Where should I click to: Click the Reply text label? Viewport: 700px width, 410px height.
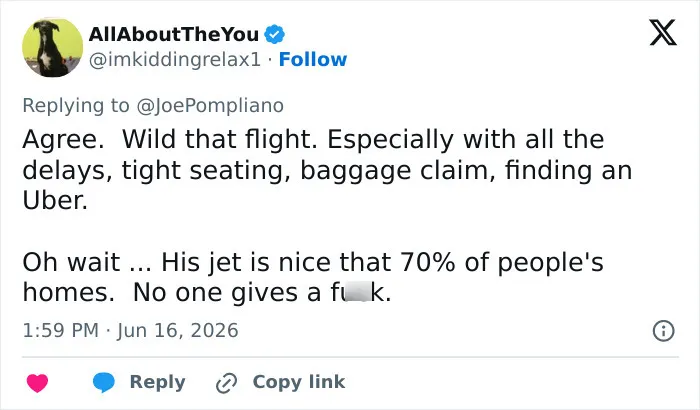(157, 382)
